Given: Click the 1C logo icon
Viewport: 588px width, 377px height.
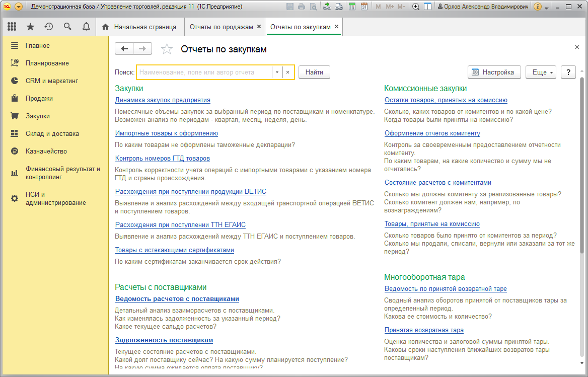Looking at the screenshot, I should click(7, 7).
